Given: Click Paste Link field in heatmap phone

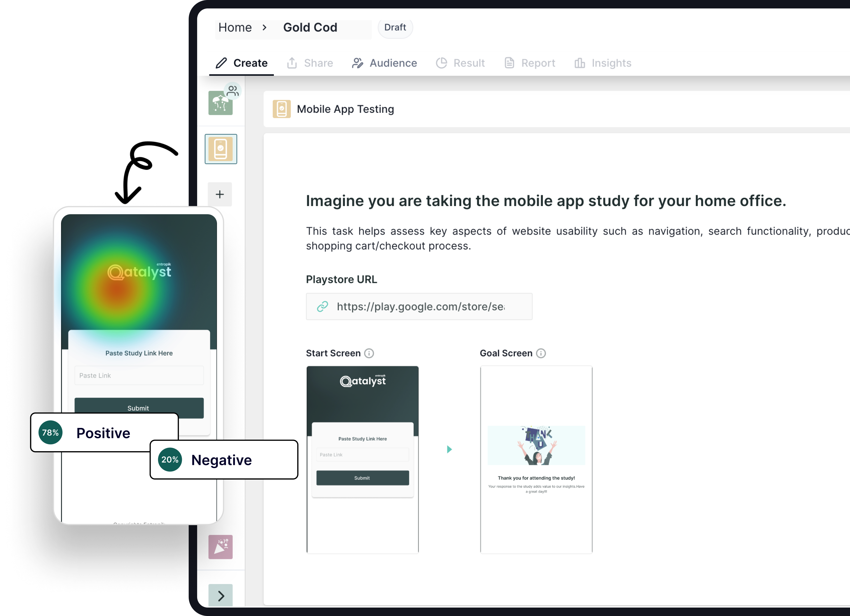Looking at the screenshot, I should tap(139, 375).
